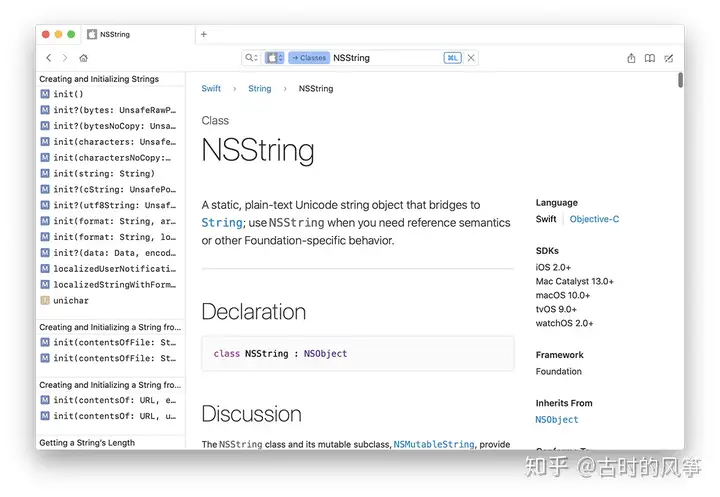720x497 pixels.
Task: Open the String breadcrumb link
Action: pos(259,89)
